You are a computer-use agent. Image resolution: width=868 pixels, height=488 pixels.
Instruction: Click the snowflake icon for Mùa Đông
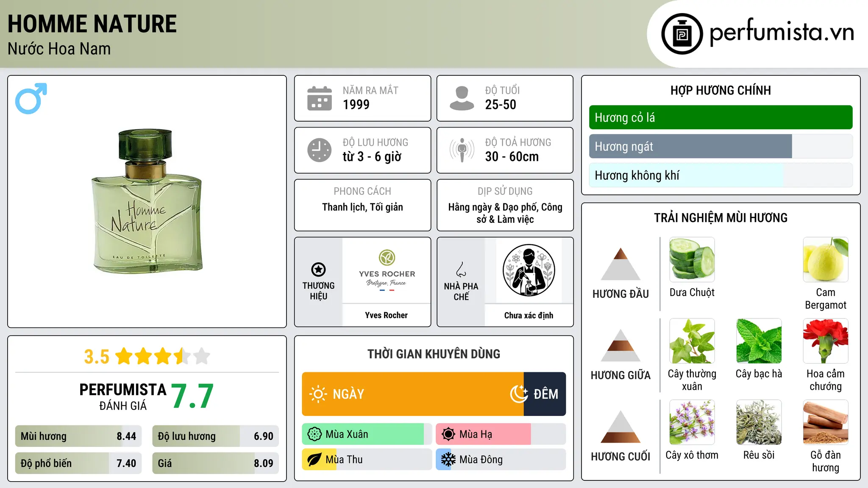(448, 460)
